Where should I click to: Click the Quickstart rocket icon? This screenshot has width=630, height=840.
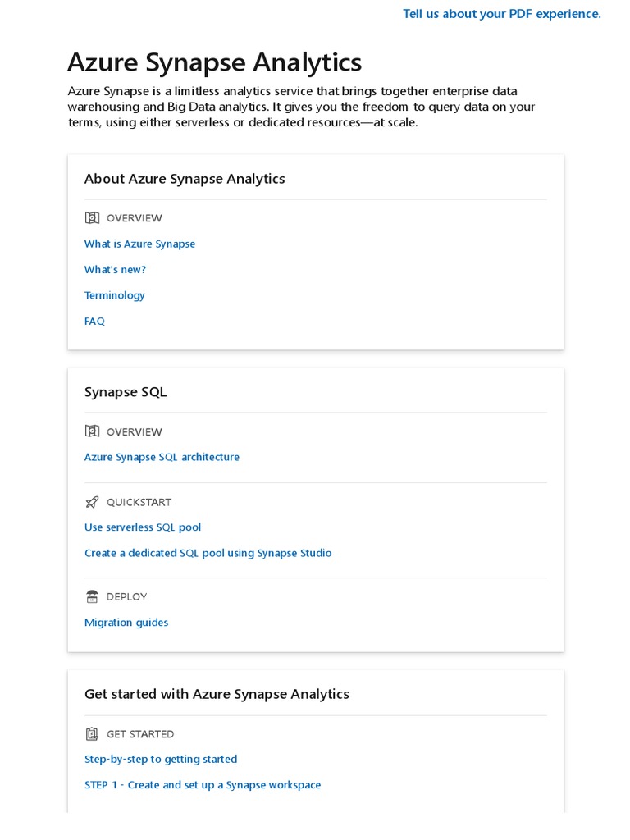click(x=92, y=502)
